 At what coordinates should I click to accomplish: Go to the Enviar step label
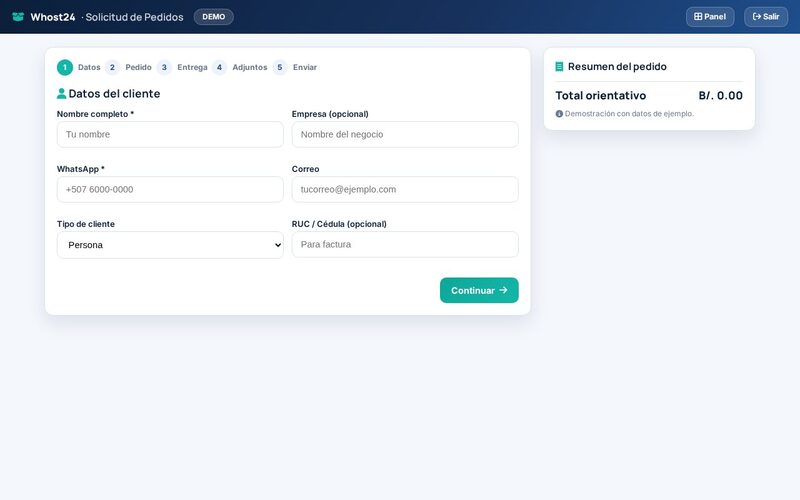[x=305, y=67]
